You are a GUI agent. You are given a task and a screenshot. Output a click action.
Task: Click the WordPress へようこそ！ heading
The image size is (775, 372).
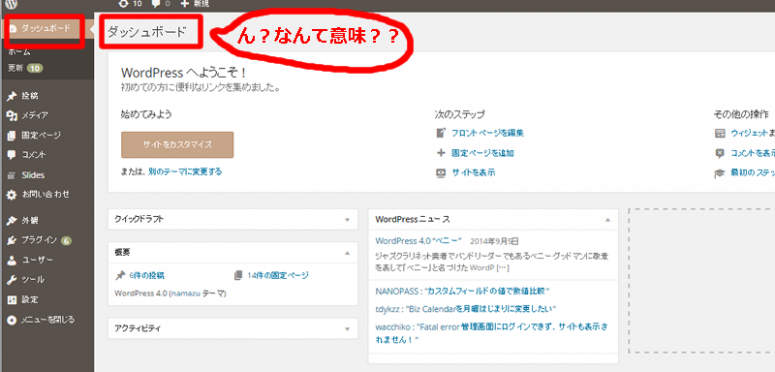183,73
